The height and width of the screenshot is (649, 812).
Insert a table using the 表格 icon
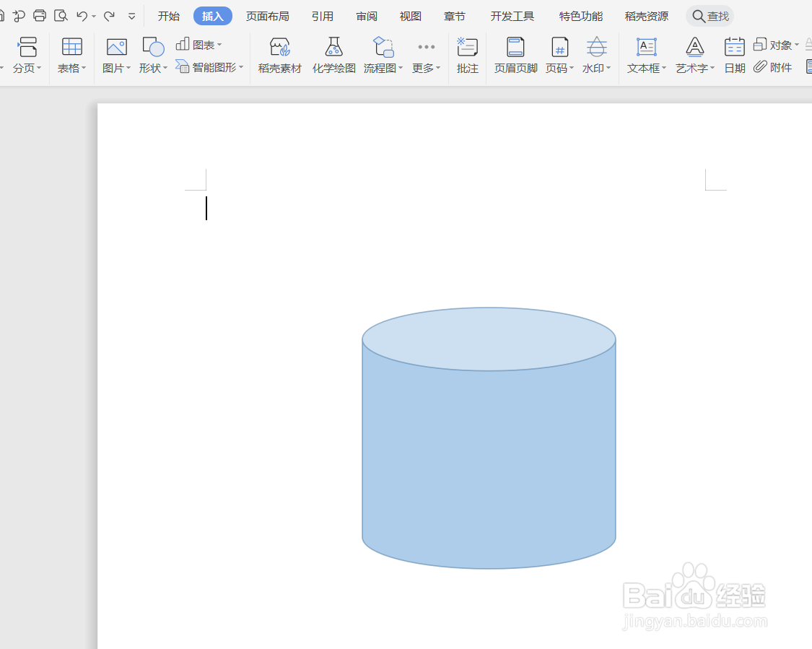71,47
